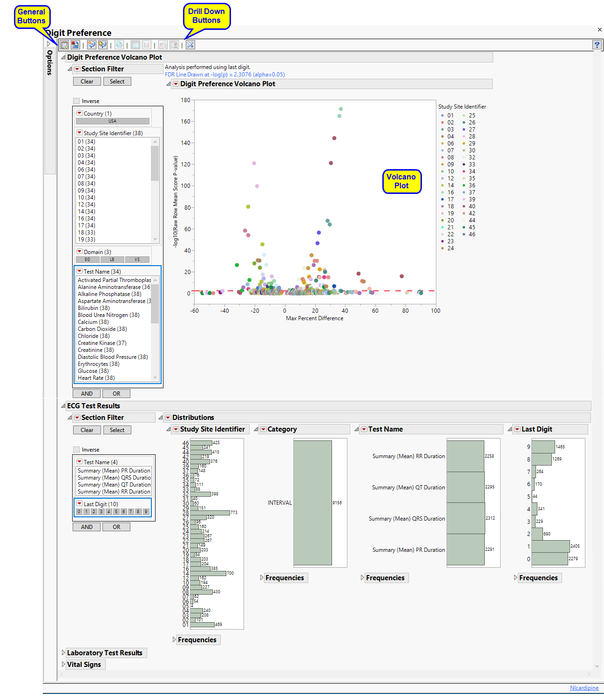Click the Nicardipine link
The width and height of the screenshot is (604, 700).
pos(584,688)
